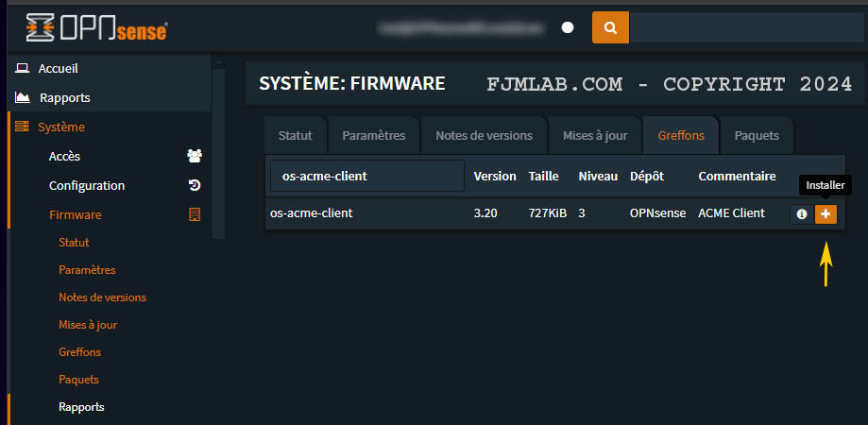This screenshot has height=425, width=868.
Task: Click the orange search magnifier button
Action: (610, 28)
